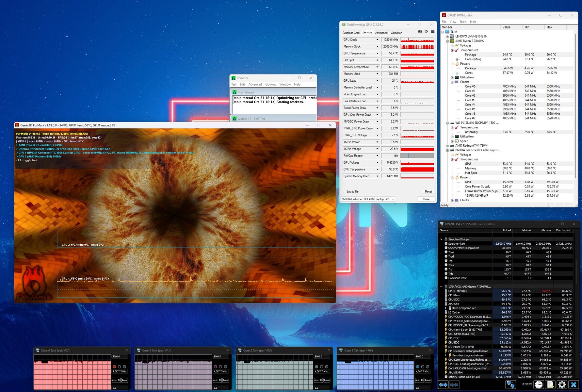The height and width of the screenshot is (392, 582).
Task: Click 5000.0 max value field in Core 0 Takt
Action: 120,356
